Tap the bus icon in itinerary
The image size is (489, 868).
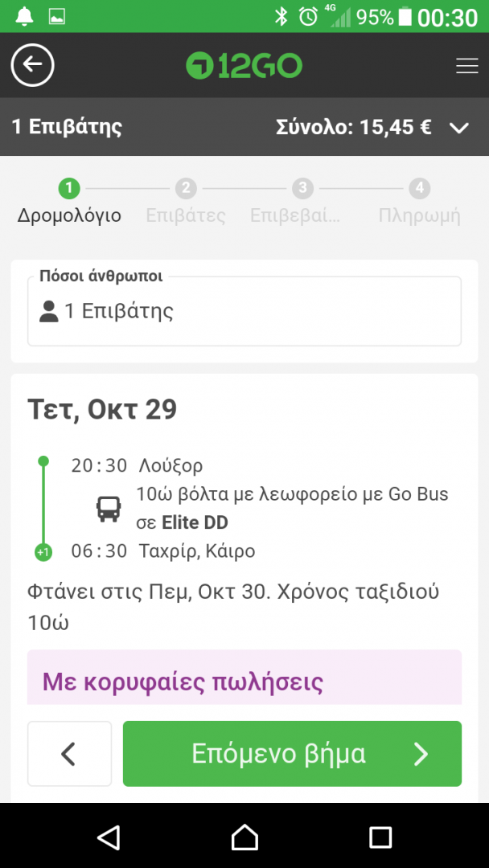click(x=109, y=508)
